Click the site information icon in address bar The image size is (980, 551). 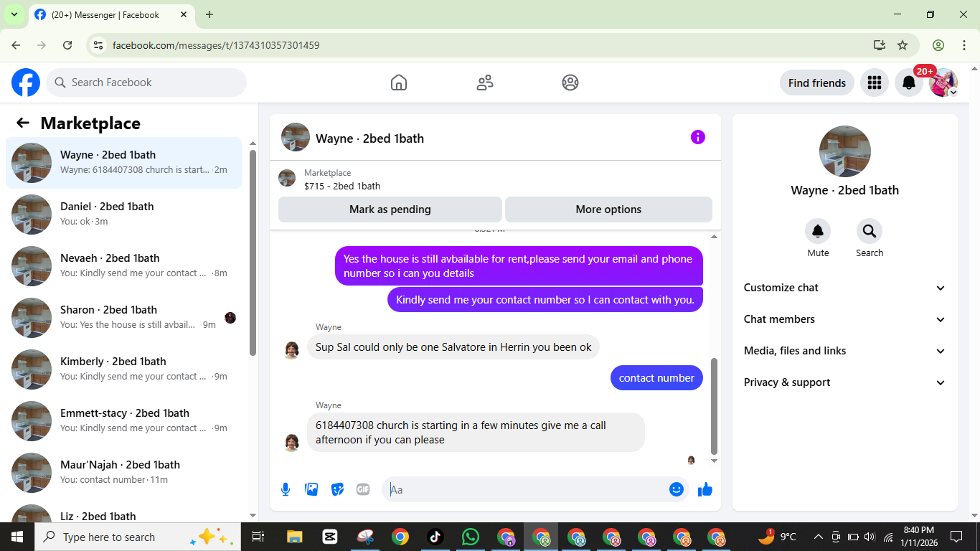point(99,45)
